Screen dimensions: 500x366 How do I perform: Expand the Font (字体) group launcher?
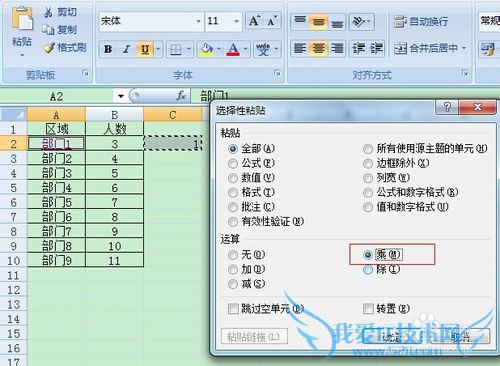tap(277, 73)
